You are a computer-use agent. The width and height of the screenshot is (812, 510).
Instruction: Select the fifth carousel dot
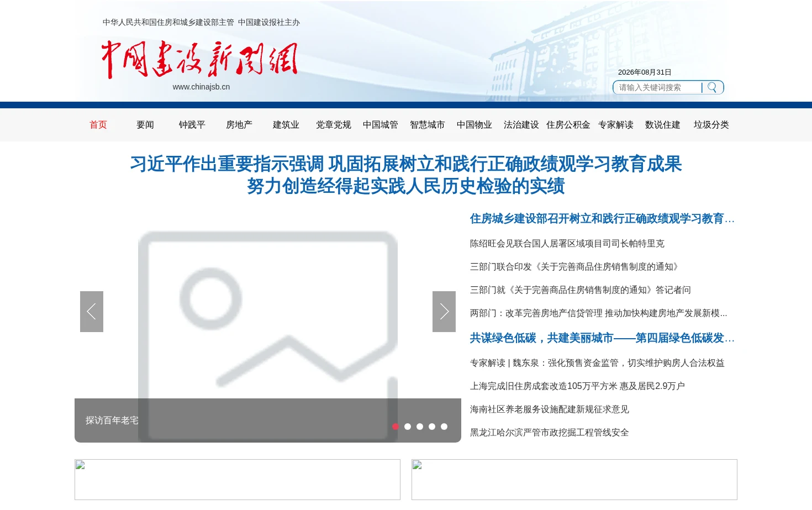tap(444, 427)
